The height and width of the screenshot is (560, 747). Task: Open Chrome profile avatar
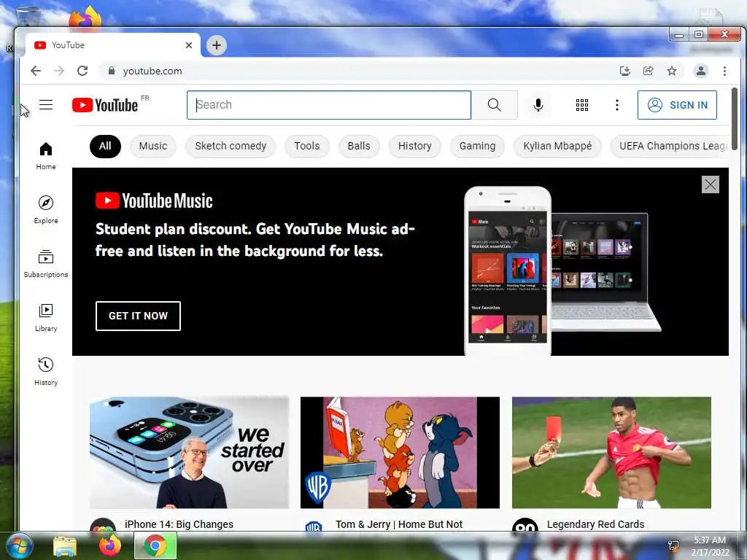(701, 71)
